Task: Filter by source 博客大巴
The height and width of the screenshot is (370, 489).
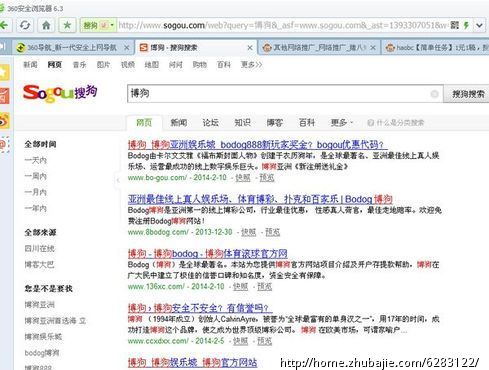Action: [39, 264]
